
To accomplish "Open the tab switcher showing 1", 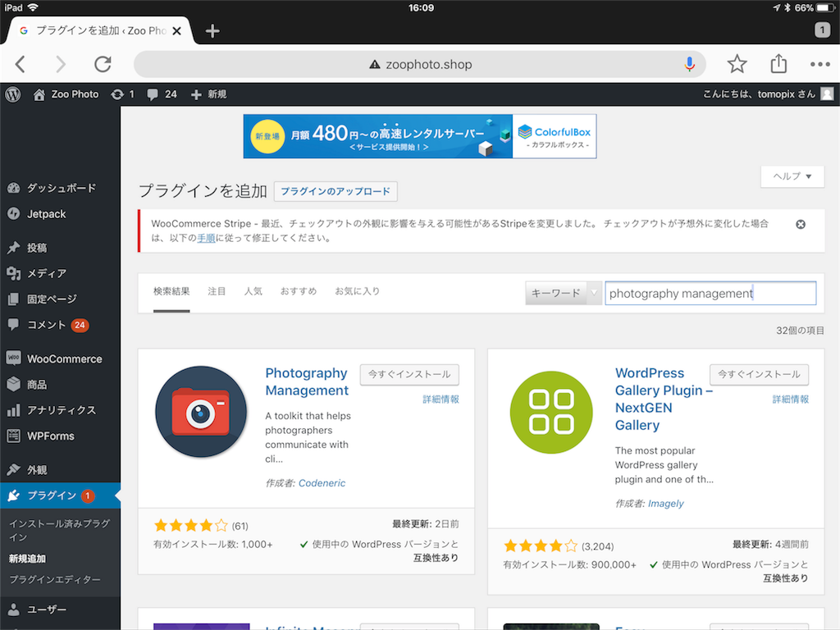I will pos(822,30).
